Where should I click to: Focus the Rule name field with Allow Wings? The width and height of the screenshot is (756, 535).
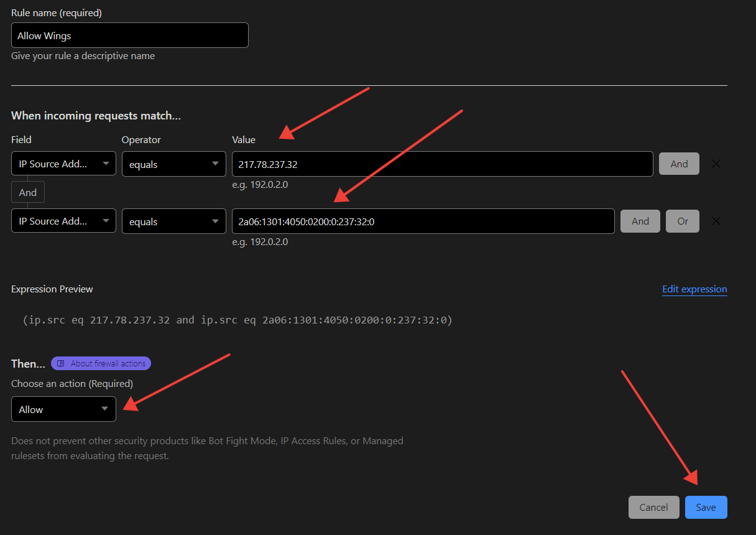click(129, 35)
